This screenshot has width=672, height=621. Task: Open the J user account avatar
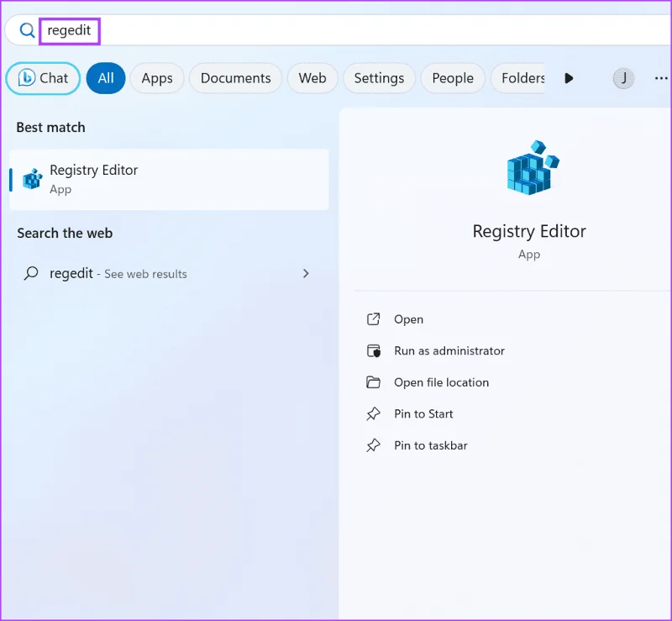[623, 78]
